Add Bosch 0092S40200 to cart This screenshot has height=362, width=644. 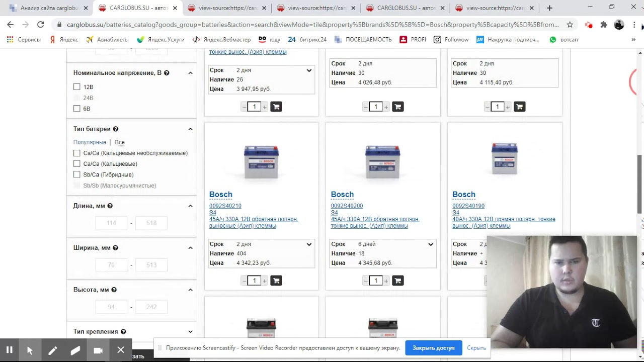pyautogui.click(x=398, y=281)
